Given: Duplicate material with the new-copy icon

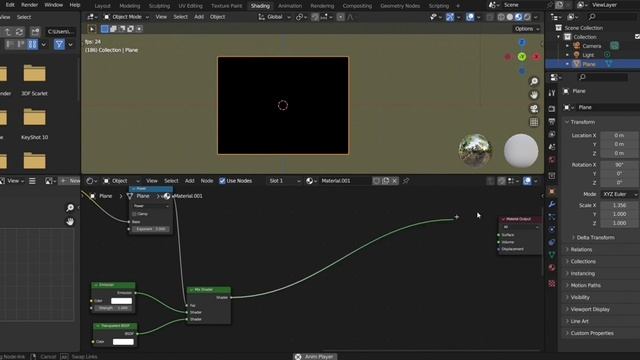Looking at the screenshot, I should tap(385, 181).
